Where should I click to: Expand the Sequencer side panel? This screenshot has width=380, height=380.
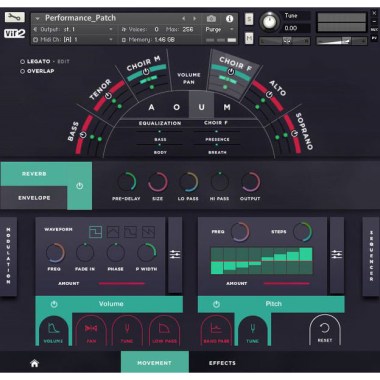click(x=371, y=256)
